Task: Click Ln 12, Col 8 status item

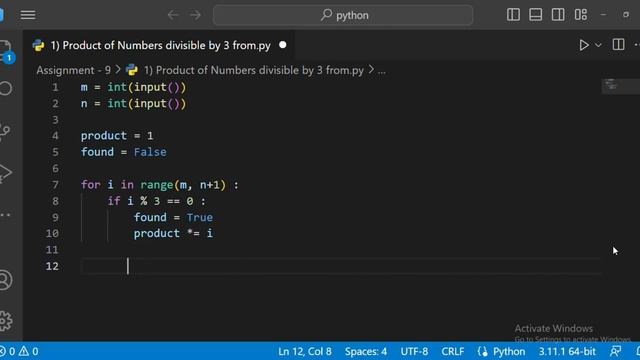Action: 305,351
